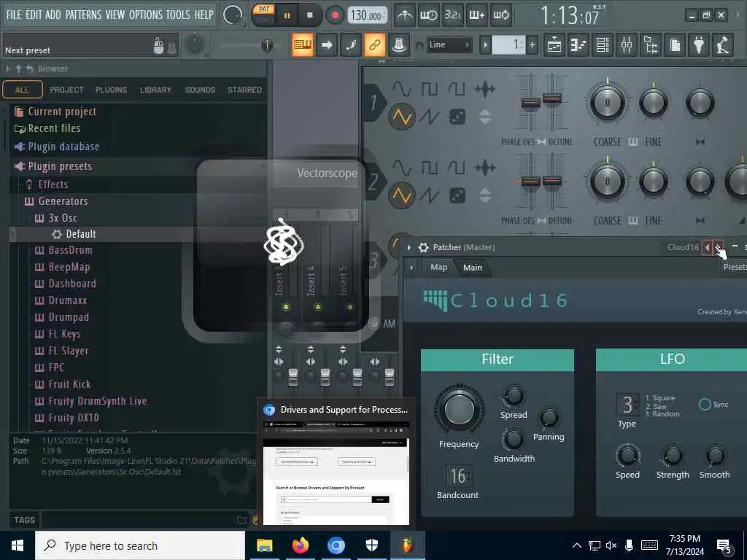Click the record button

(x=336, y=15)
